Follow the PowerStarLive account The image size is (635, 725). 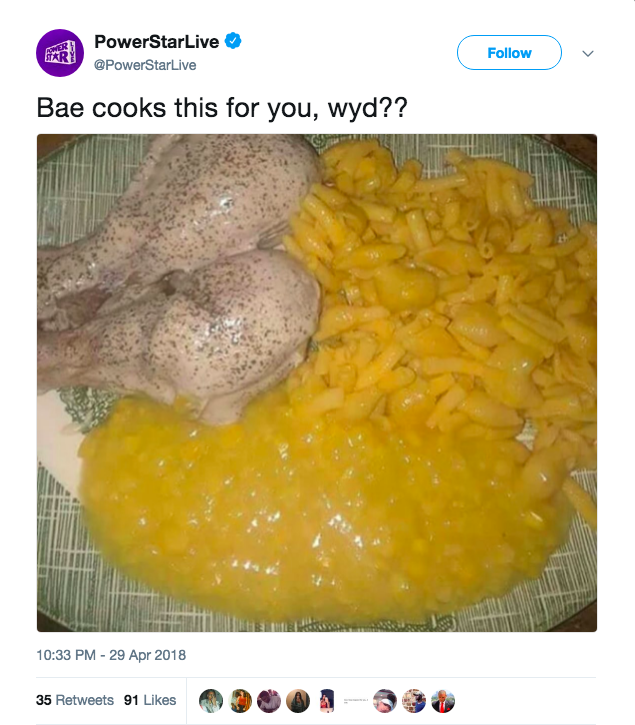point(509,53)
